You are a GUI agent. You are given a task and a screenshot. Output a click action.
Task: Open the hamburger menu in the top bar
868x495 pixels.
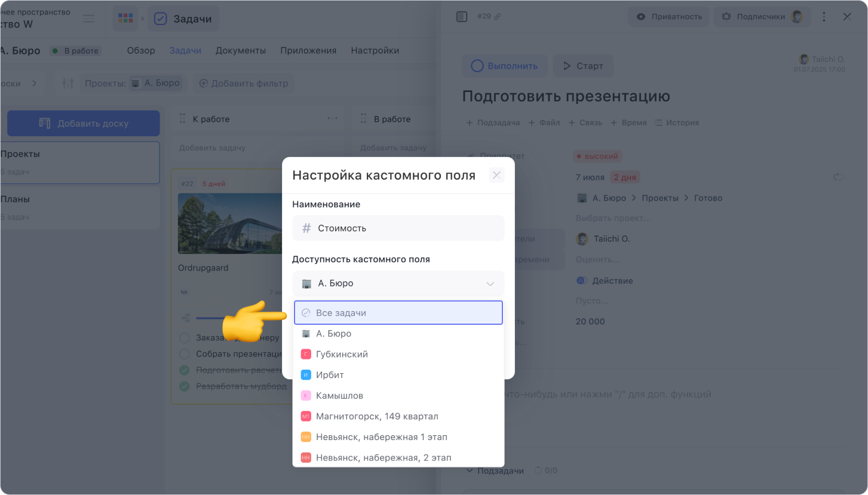(88, 19)
